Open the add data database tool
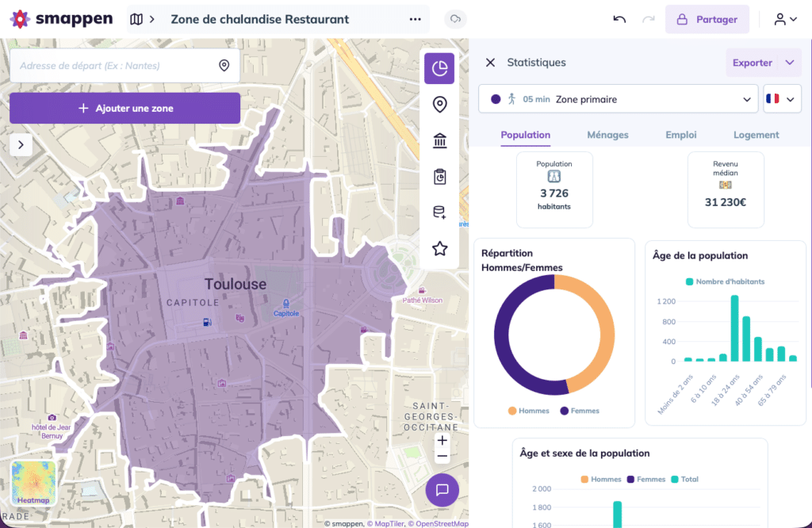This screenshot has height=528, width=812. click(x=439, y=212)
